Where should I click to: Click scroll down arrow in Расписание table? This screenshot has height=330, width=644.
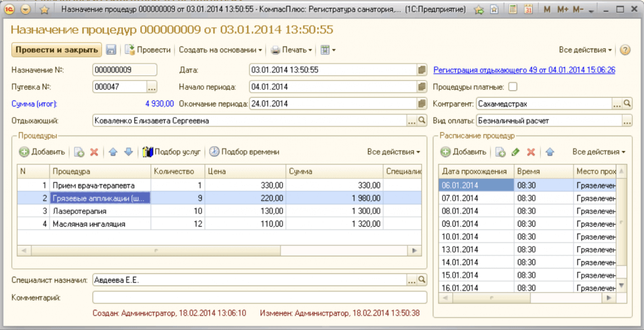[x=621, y=285]
